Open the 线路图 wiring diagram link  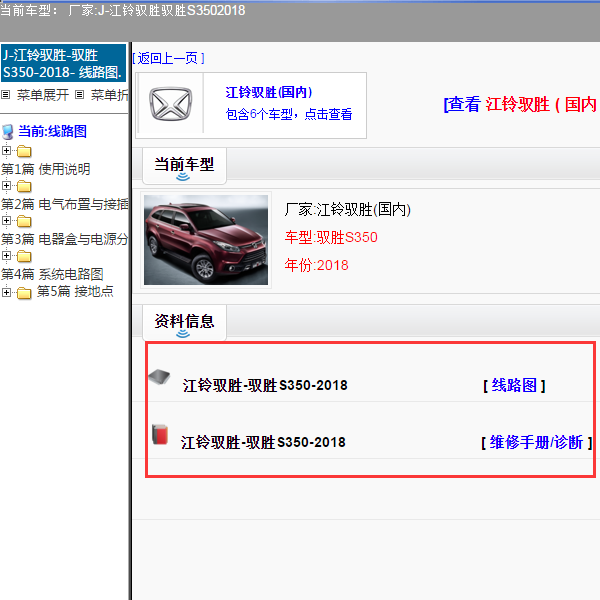514,385
